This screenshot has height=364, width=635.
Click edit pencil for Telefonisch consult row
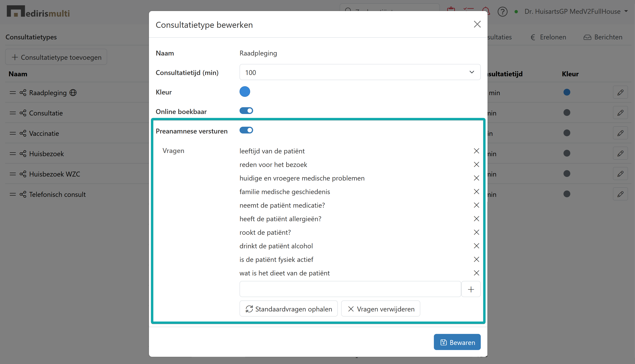620,194
